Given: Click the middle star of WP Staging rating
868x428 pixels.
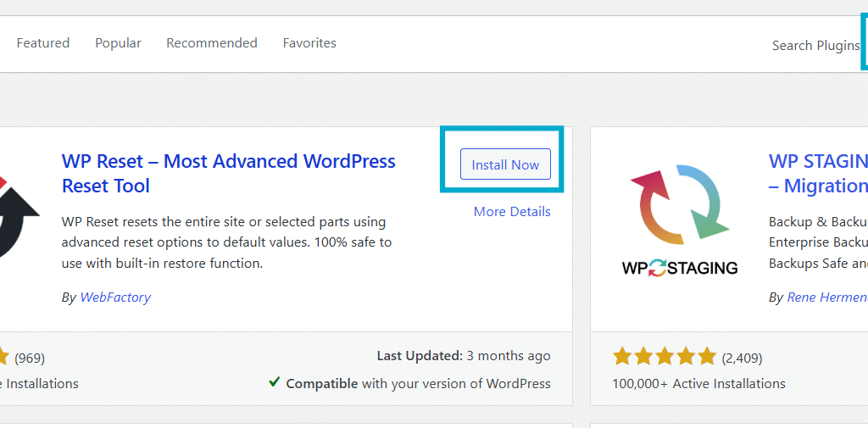Looking at the screenshot, I should click(x=665, y=356).
